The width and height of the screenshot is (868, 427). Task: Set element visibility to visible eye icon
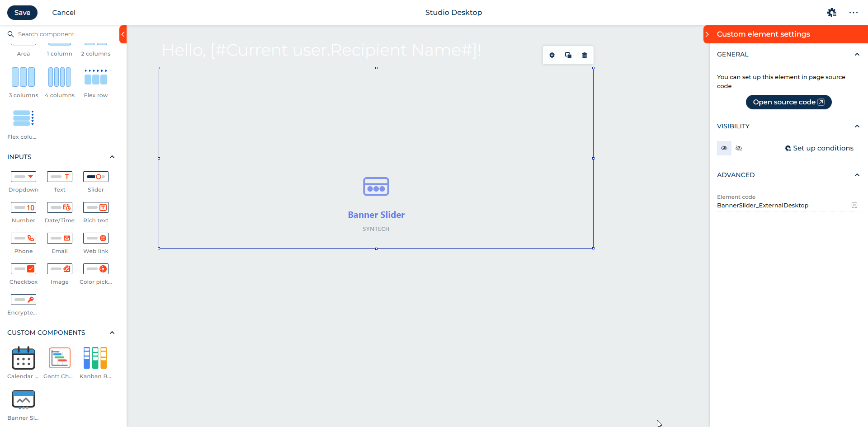click(x=724, y=148)
